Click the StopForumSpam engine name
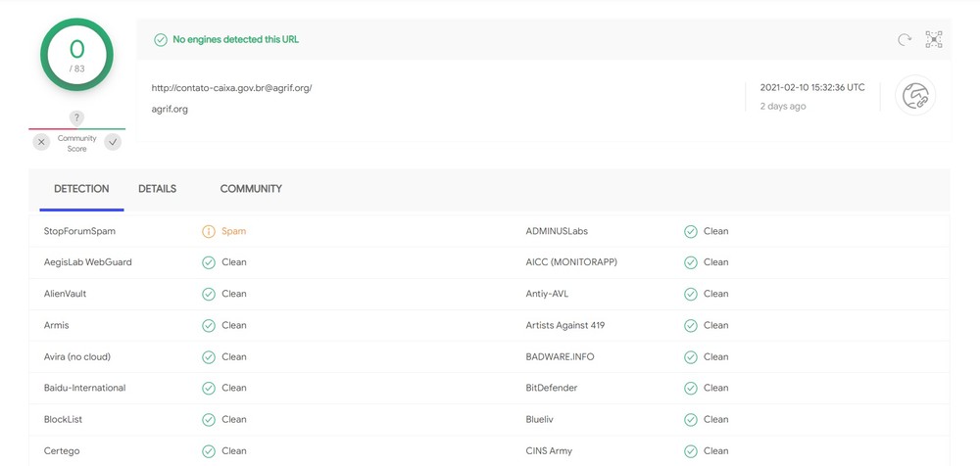The width and height of the screenshot is (980, 466). click(x=79, y=231)
